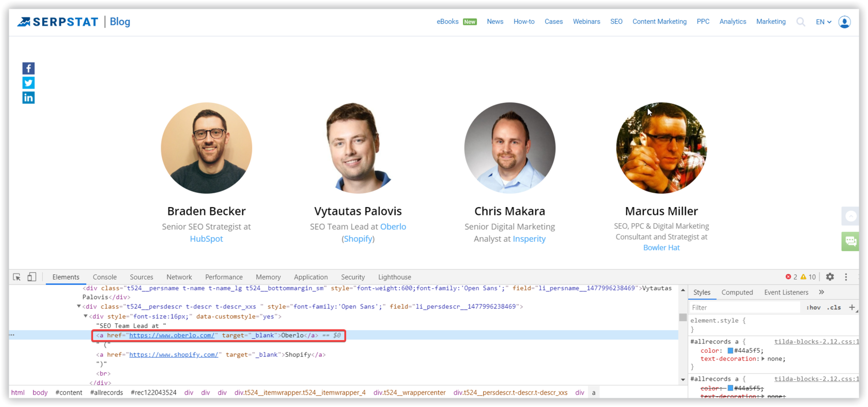868x407 pixels.
Task: Select the Styles pane tab
Action: [702, 292]
